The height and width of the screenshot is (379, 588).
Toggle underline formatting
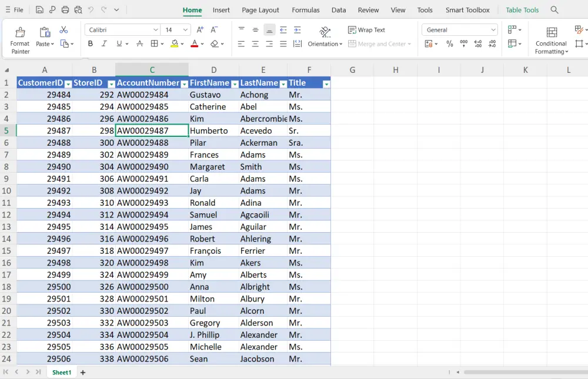119,44
